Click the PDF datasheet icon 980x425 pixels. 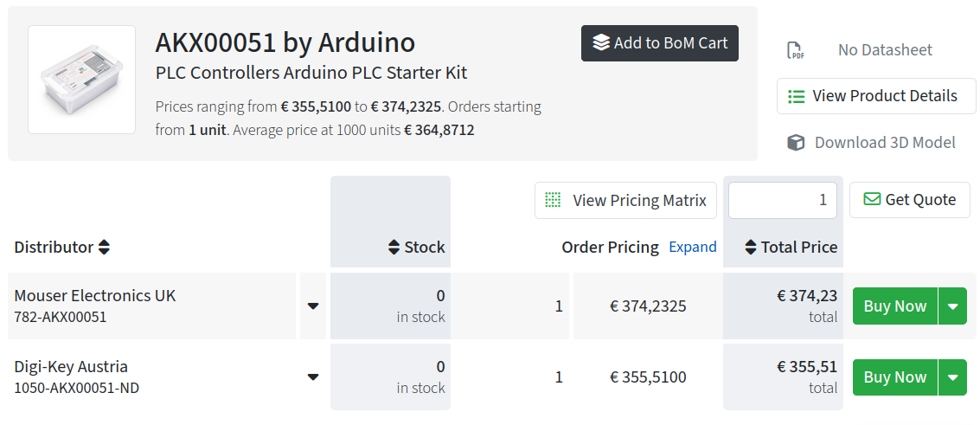tap(795, 50)
